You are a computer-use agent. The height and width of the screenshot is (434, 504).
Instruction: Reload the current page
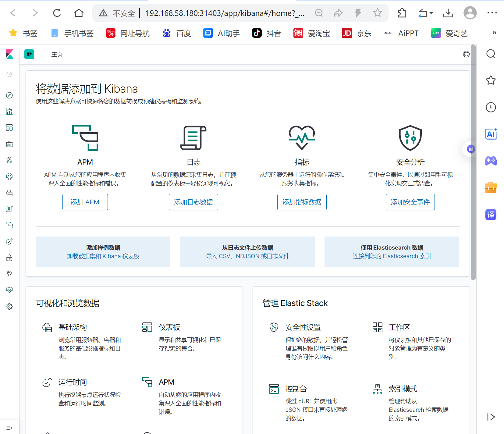click(57, 13)
